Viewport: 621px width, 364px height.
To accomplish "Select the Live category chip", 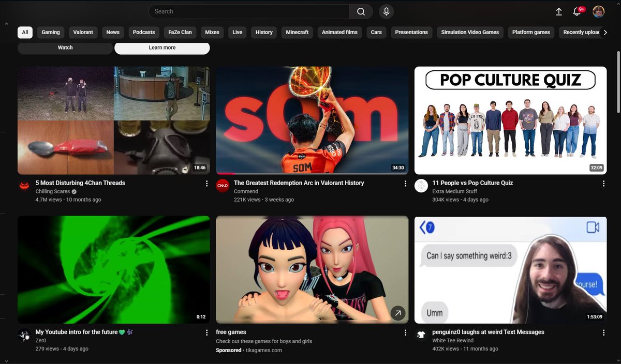I will click(x=238, y=32).
